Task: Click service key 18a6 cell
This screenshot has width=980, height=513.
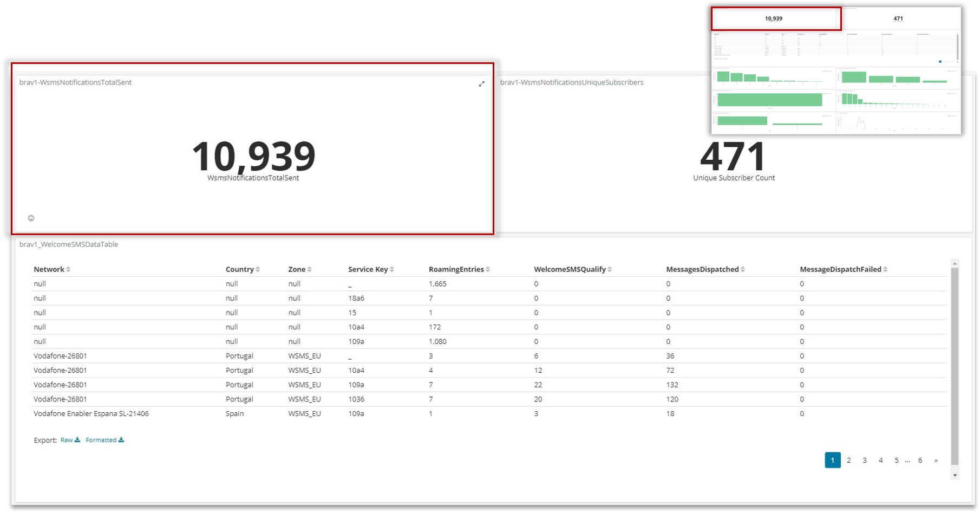Action: point(356,298)
